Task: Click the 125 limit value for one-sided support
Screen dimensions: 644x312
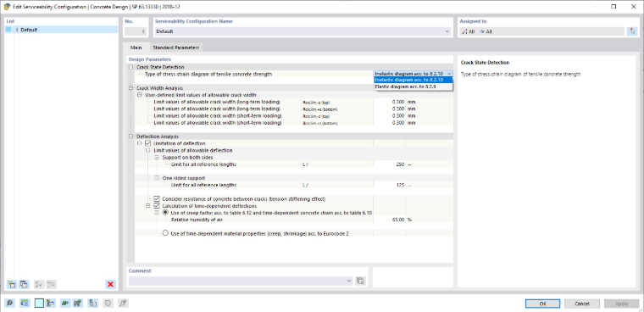Action: click(x=389, y=185)
